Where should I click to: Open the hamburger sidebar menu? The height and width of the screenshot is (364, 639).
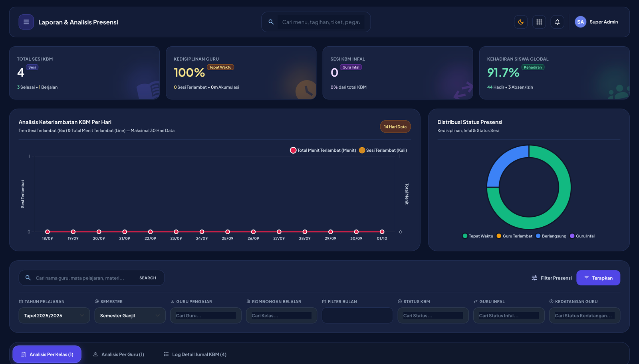[x=26, y=22]
